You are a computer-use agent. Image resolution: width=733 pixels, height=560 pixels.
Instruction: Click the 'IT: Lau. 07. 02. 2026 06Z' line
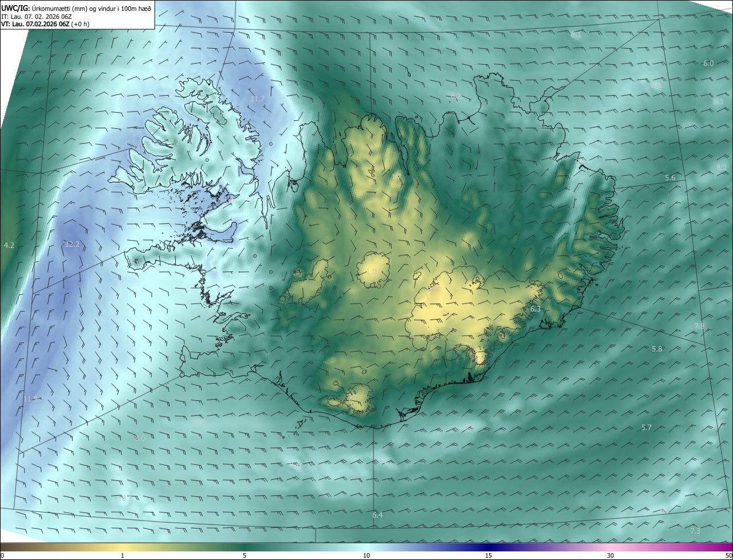click(x=36, y=17)
